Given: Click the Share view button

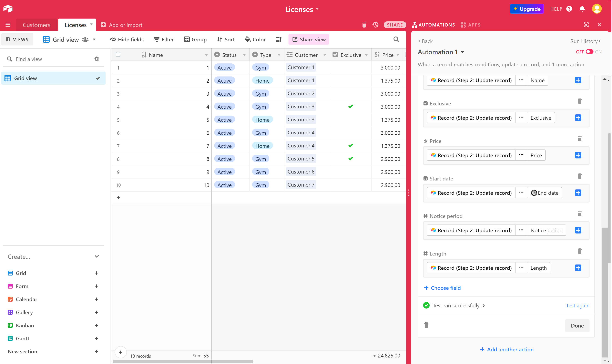Looking at the screenshot, I should 309,40.
